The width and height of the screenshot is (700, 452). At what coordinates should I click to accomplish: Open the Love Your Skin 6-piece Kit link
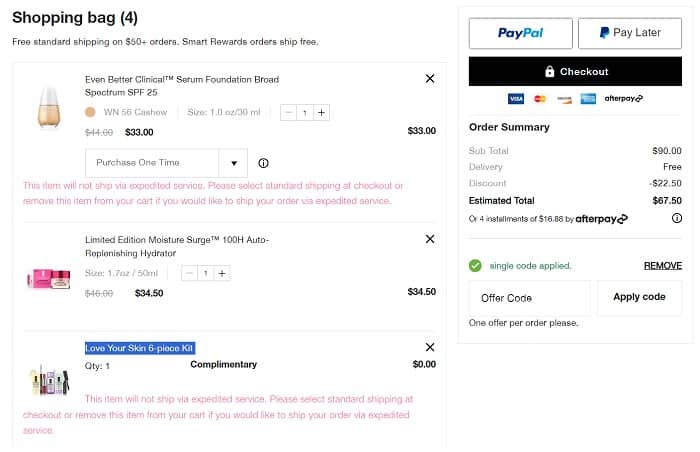click(x=140, y=348)
